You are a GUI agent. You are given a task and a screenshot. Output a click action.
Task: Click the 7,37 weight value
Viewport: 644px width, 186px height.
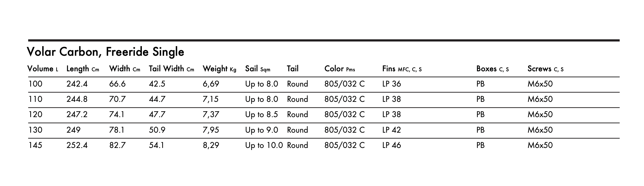tap(211, 115)
